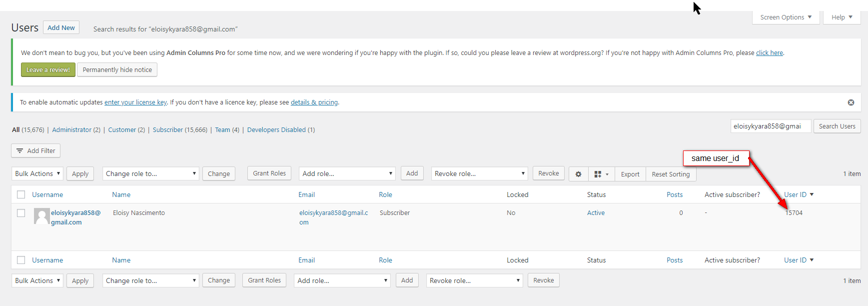Image resolution: width=868 pixels, height=306 pixels.
Task: Filter users by Administrator role
Action: [x=72, y=130]
